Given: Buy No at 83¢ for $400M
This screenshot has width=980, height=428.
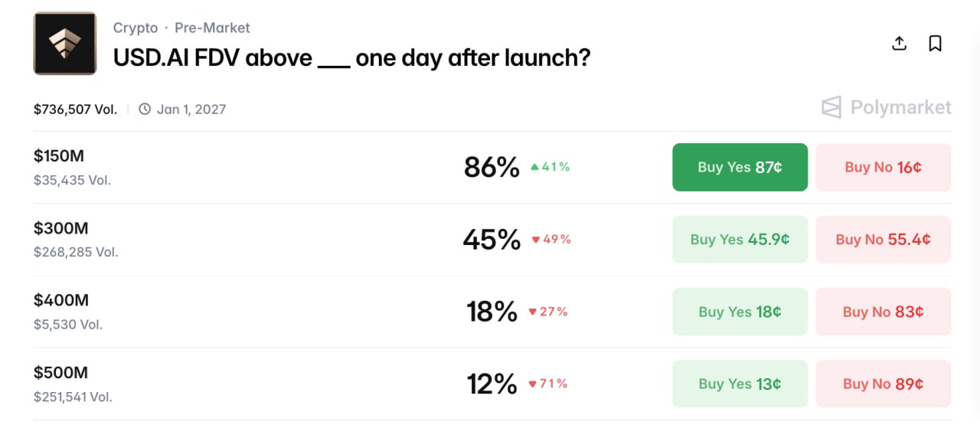Looking at the screenshot, I should [884, 312].
